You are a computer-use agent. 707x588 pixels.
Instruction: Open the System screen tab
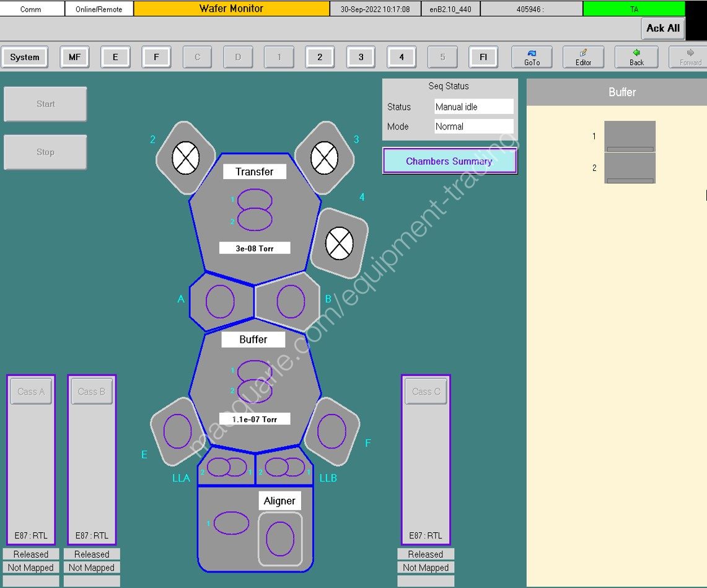click(25, 57)
